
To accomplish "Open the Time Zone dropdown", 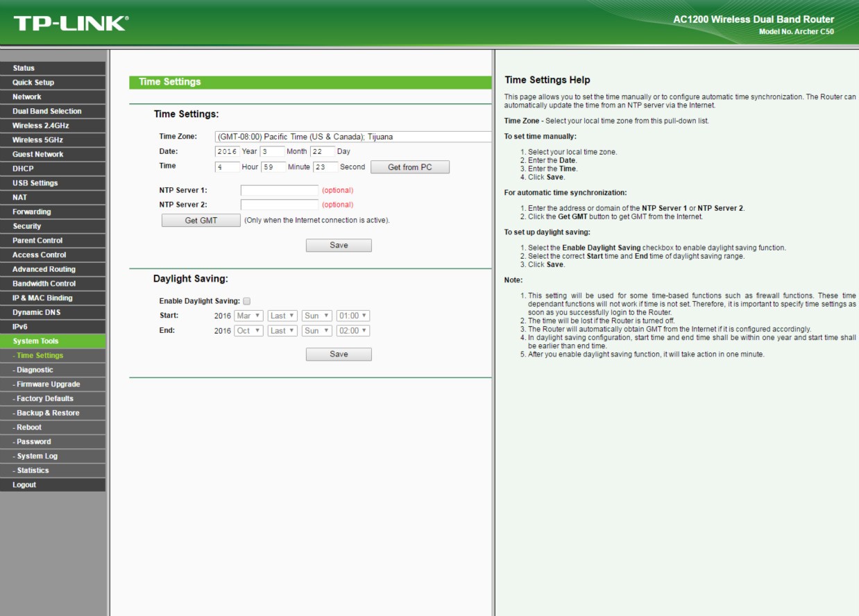I will (x=352, y=137).
